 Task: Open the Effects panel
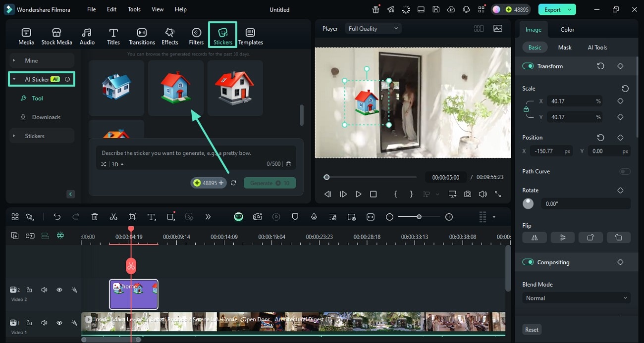(170, 36)
